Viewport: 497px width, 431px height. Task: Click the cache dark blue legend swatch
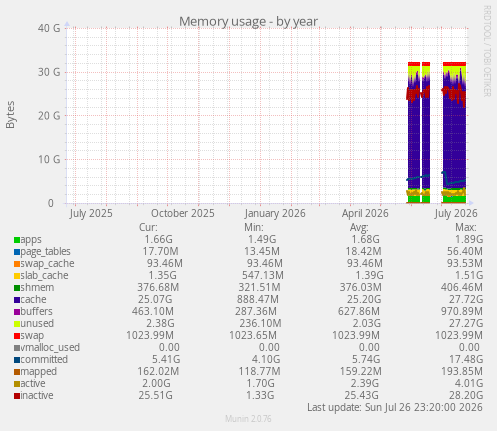click(17, 300)
